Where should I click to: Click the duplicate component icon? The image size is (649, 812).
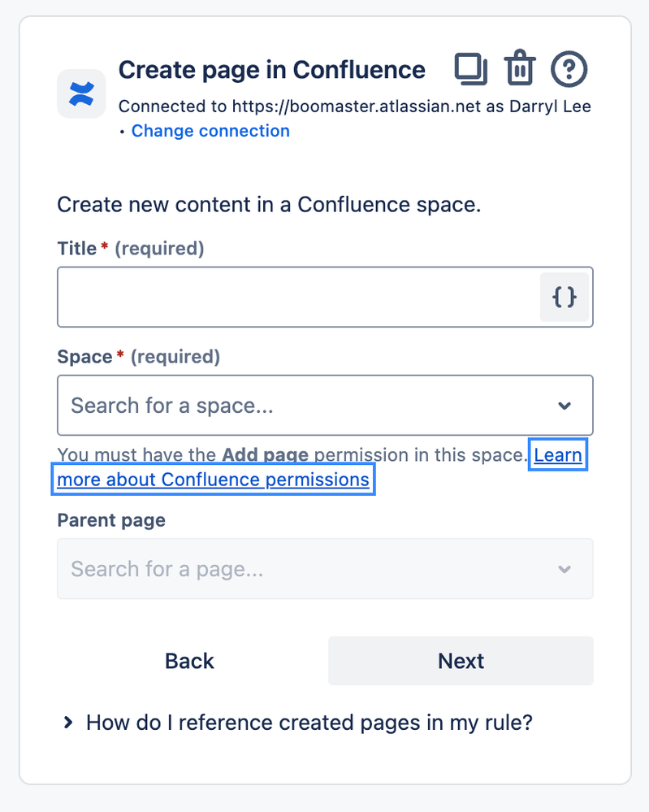tap(470, 68)
